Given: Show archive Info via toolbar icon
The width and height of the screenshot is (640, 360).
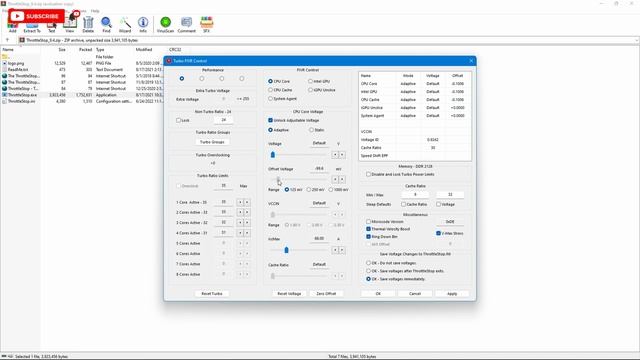Looking at the screenshot, I should tap(143, 24).
